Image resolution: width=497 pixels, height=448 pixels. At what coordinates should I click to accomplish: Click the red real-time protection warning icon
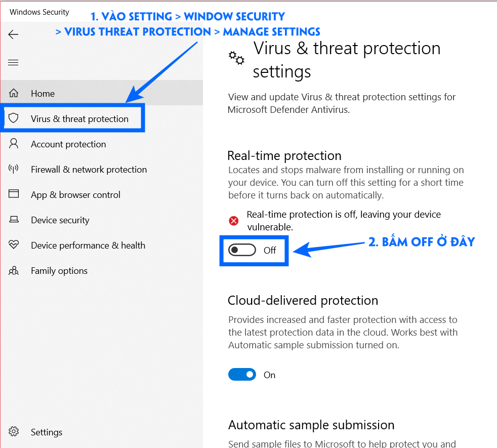coord(234,221)
